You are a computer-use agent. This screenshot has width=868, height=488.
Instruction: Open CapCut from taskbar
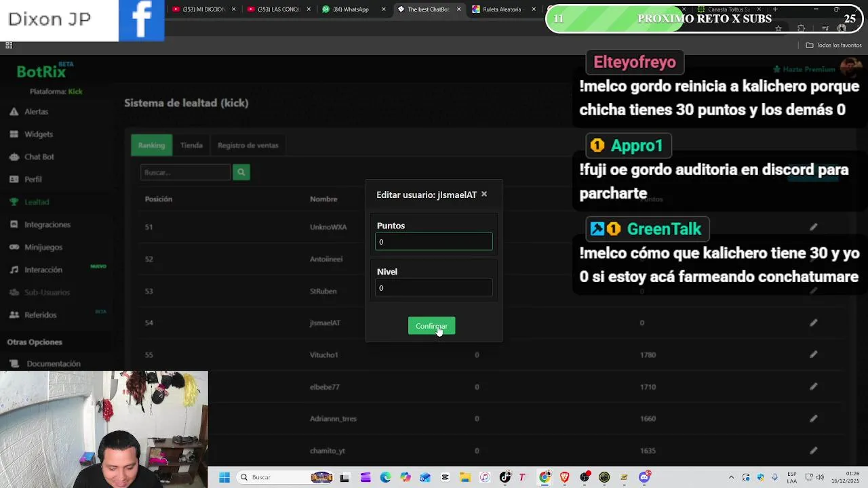(x=445, y=477)
